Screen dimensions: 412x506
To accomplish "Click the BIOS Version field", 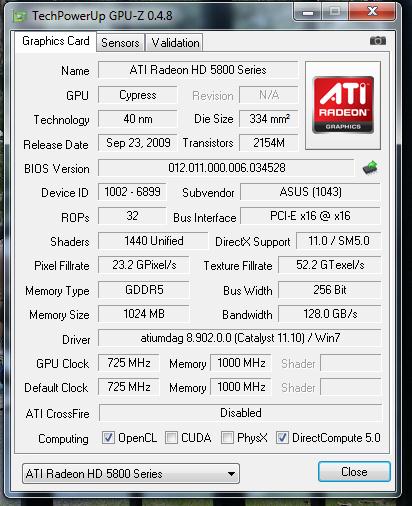I will [226, 168].
